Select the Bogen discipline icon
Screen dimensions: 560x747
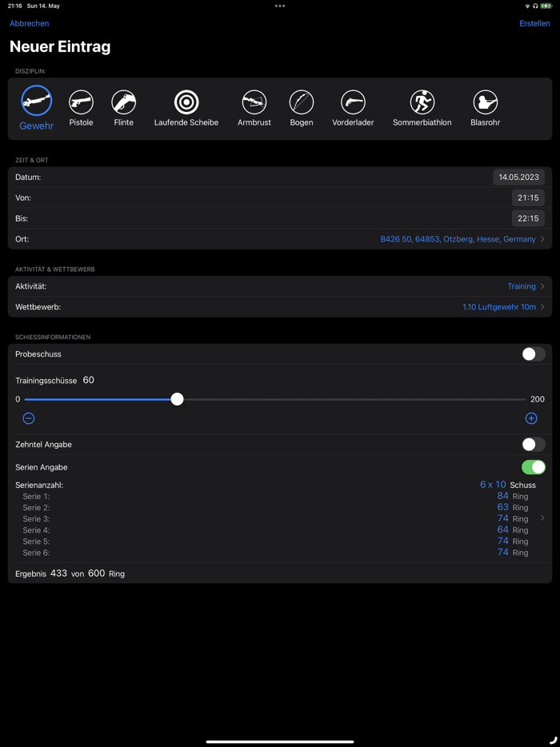(x=302, y=102)
